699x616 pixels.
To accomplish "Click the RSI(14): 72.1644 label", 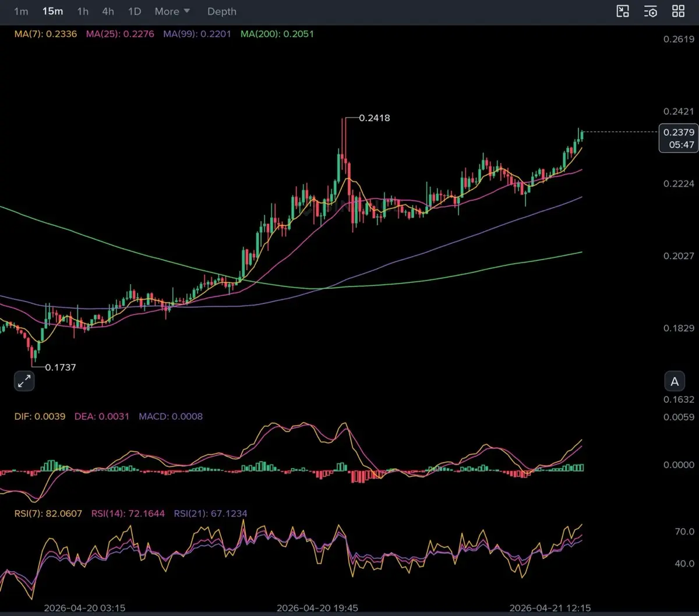I will (x=129, y=514).
